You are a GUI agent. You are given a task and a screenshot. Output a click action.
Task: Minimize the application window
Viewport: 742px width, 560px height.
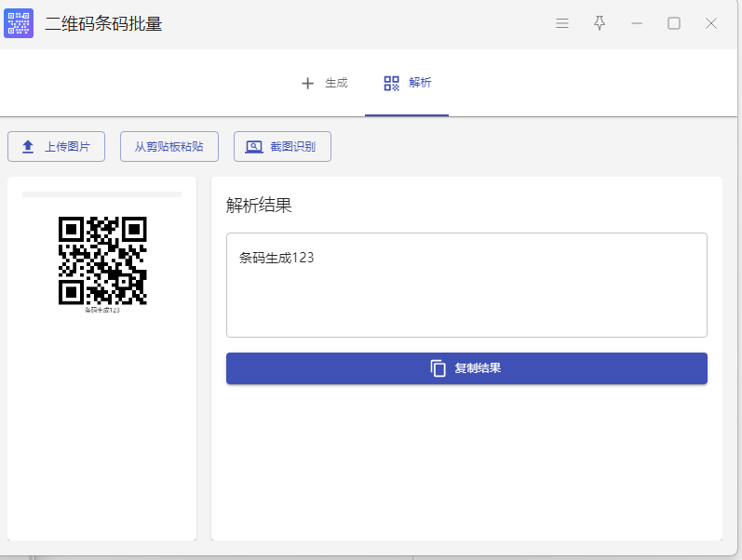tap(637, 23)
